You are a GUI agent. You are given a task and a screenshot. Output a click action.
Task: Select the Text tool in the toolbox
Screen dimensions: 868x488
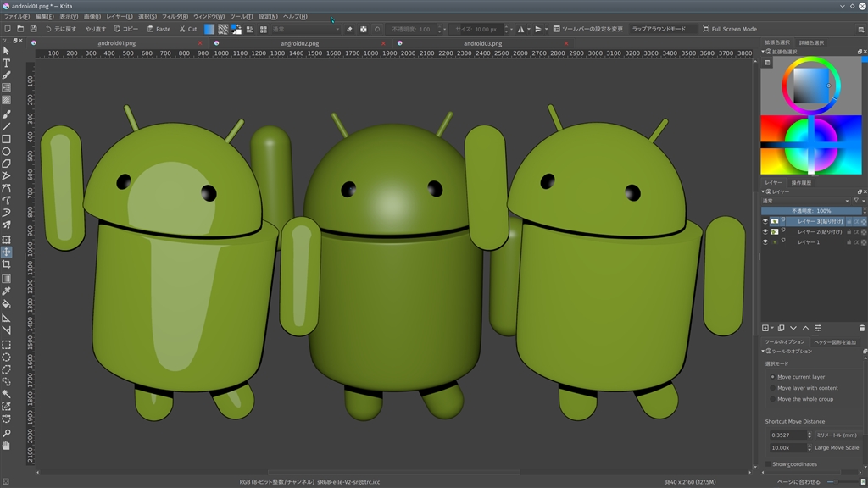coord(6,63)
